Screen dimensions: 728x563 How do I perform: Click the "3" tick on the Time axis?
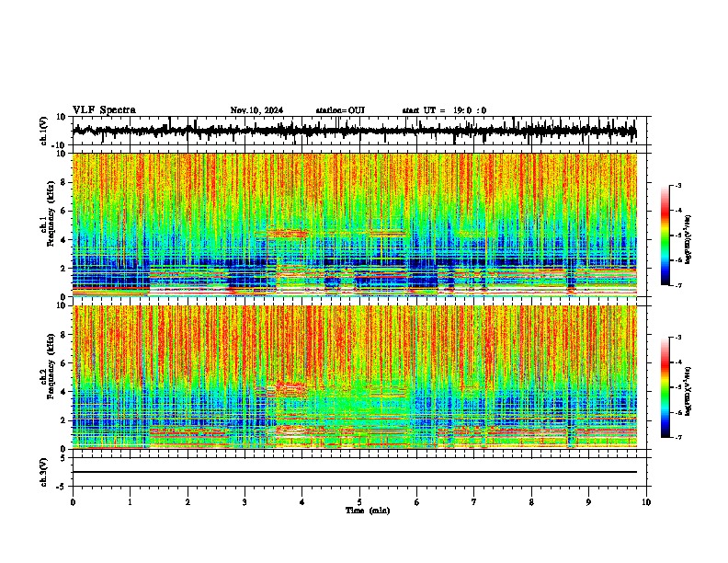click(x=245, y=502)
